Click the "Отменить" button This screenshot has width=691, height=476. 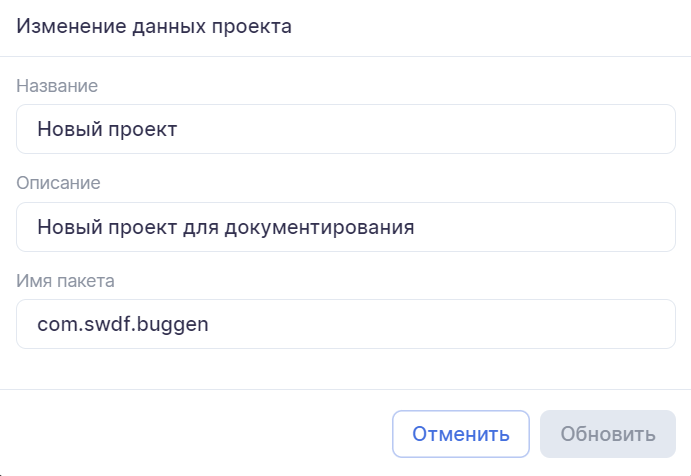pyautogui.click(x=461, y=435)
